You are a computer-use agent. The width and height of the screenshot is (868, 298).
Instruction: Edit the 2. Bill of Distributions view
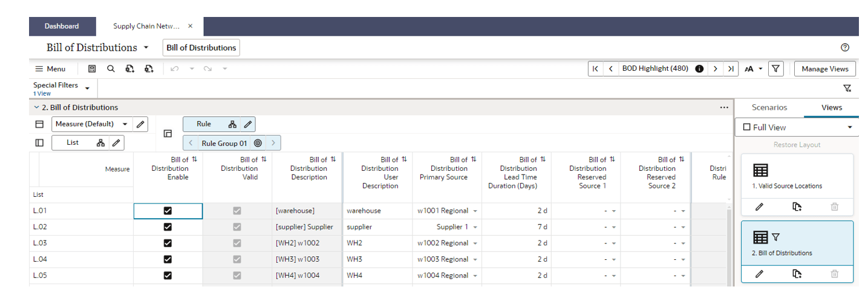(x=760, y=274)
